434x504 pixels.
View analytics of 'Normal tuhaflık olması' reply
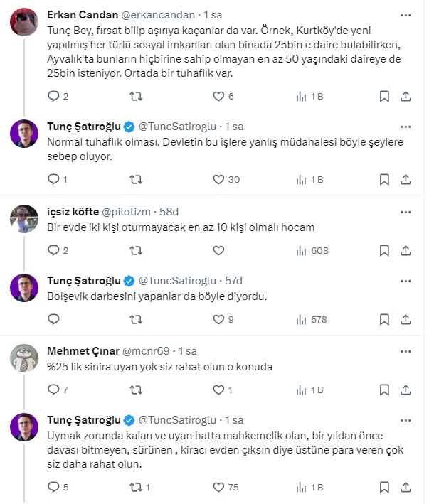point(302,179)
